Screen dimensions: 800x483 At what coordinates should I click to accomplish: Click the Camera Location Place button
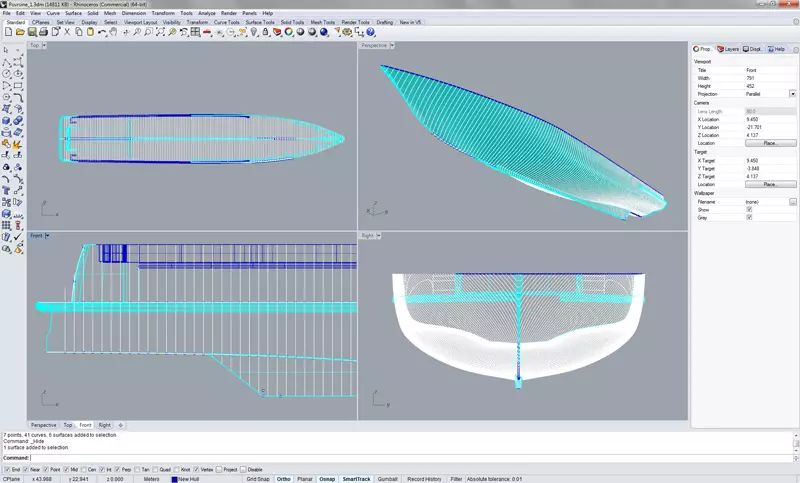coord(771,143)
